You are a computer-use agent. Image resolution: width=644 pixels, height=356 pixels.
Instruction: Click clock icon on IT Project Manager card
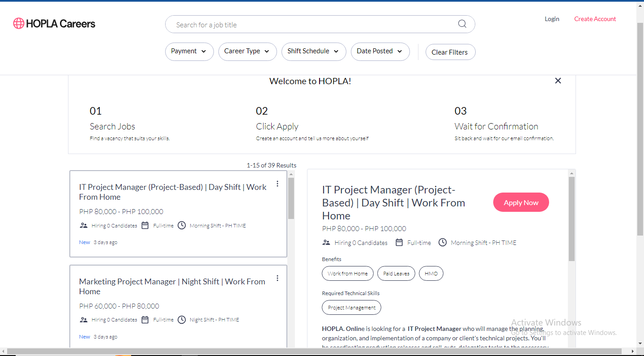point(182,225)
